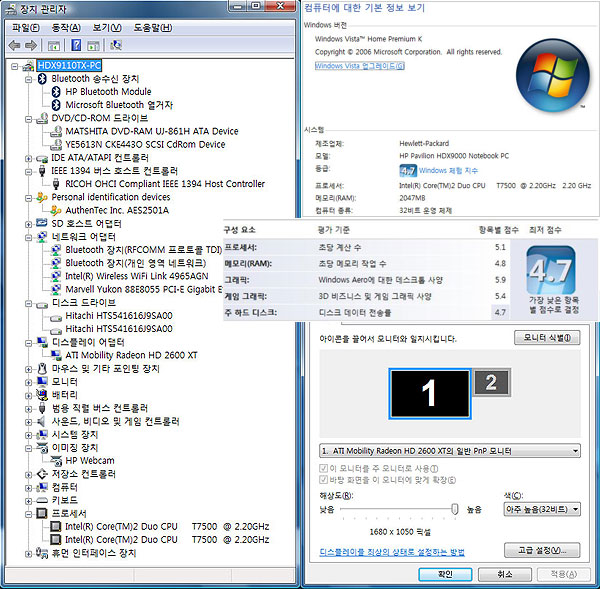The width and height of the screenshot is (600, 589).
Task: Click the Back arrow in Device Manager toolbar
Action: pyautogui.click(x=15, y=46)
